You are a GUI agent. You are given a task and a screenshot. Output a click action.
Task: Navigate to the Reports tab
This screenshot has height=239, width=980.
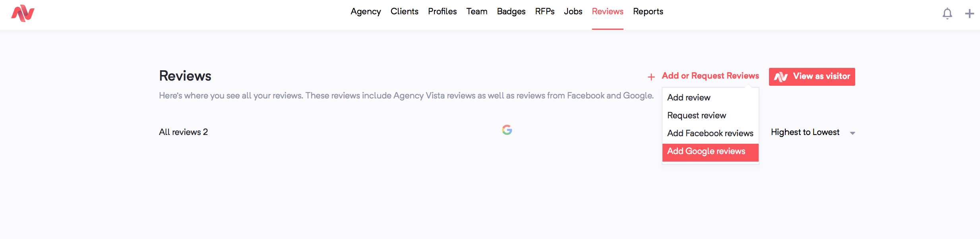tap(648, 12)
